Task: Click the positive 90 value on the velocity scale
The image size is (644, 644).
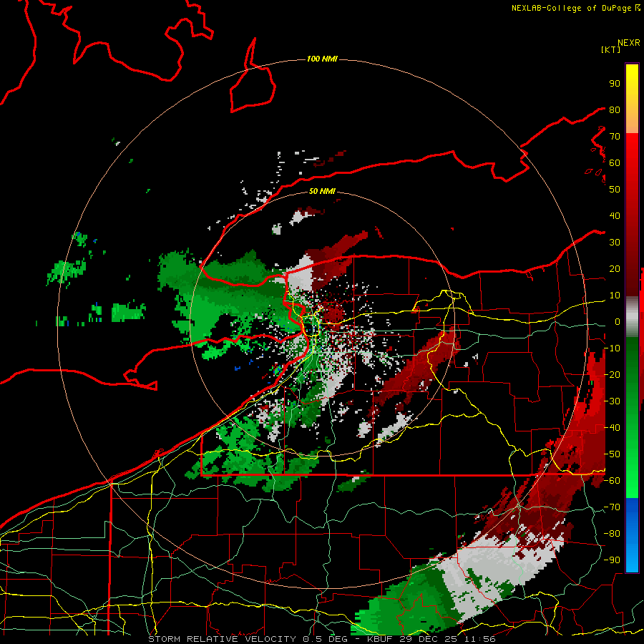Action: [615, 84]
